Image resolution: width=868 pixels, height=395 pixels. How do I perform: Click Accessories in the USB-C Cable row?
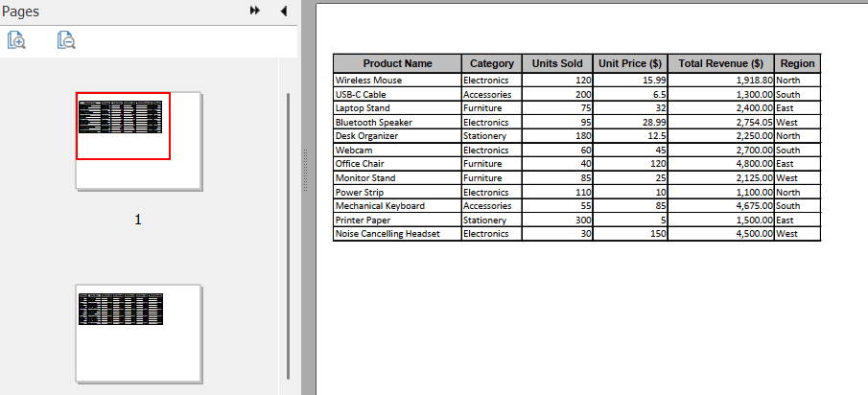tap(487, 95)
